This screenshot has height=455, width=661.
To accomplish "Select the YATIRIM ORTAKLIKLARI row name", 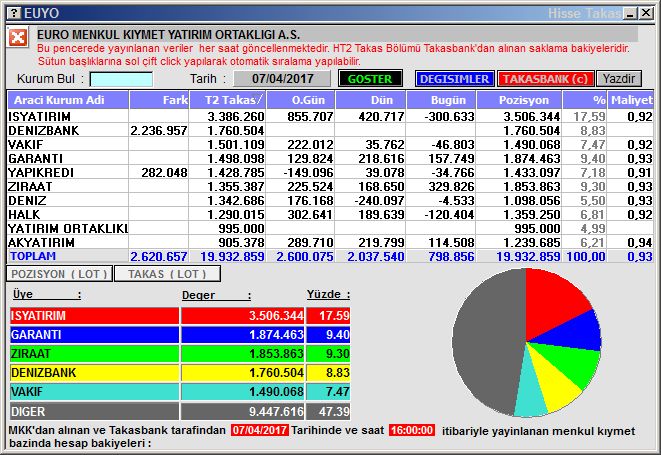I will 68,229.
